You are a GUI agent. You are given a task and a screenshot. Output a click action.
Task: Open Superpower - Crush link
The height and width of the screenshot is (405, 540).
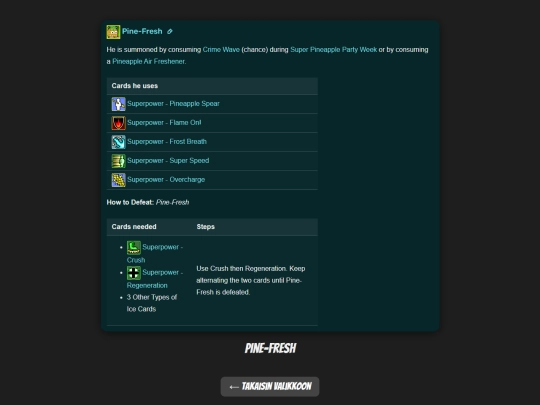(x=155, y=253)
